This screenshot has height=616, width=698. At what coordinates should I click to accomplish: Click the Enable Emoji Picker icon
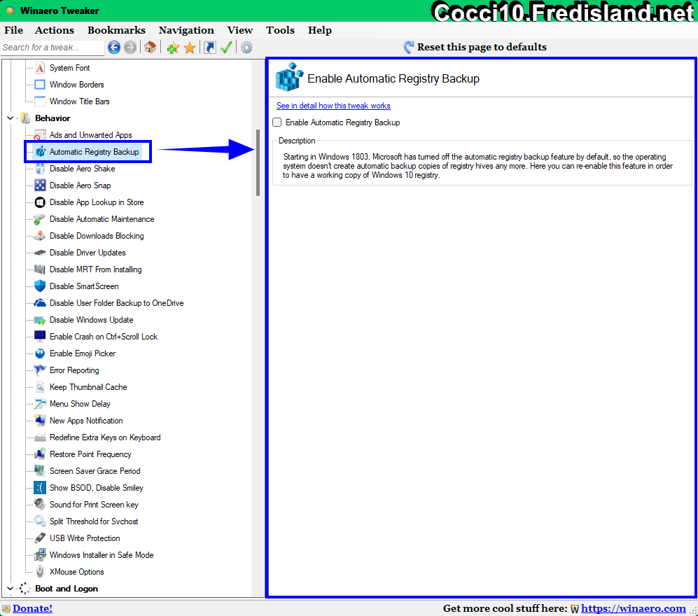click(40, 353)
